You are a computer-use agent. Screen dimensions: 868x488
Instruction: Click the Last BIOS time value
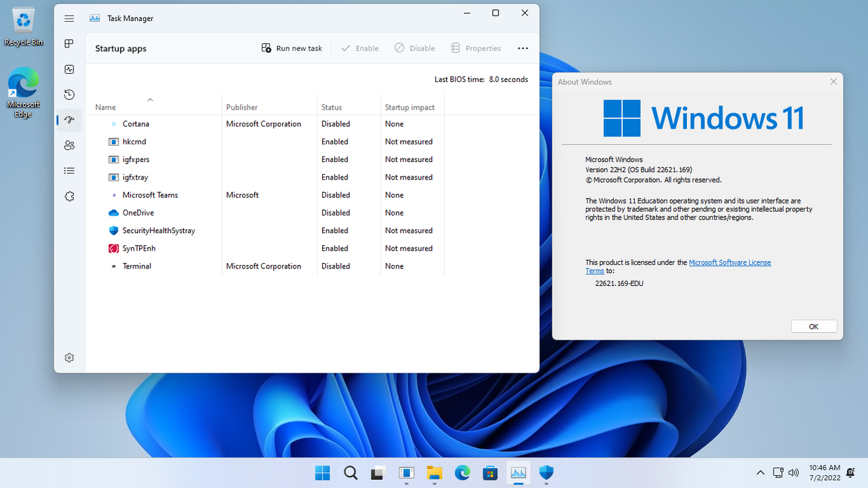(509, 79)
